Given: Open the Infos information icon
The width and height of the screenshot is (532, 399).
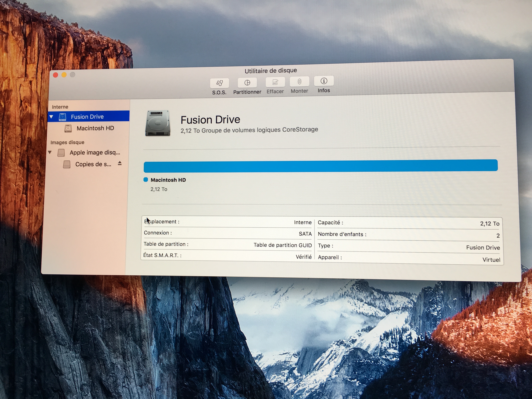Looking at the screenshot, I should tap(324, 81).
